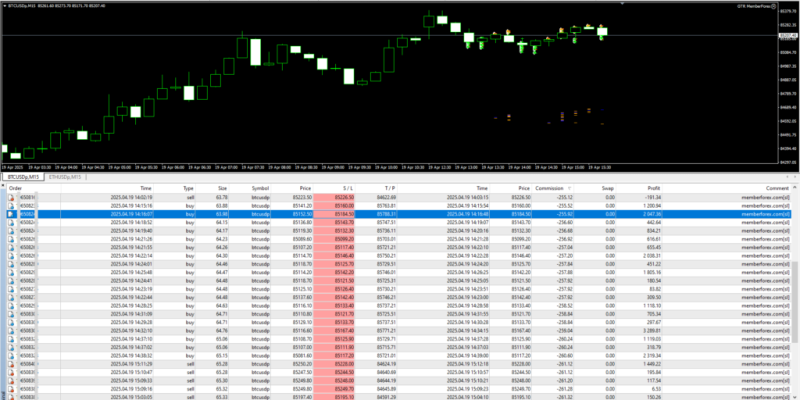Click the sell order icon for 15:10:47 trade
Image resolution: width=800 pixels, height=400 pixels.
(x=11, y=375)
